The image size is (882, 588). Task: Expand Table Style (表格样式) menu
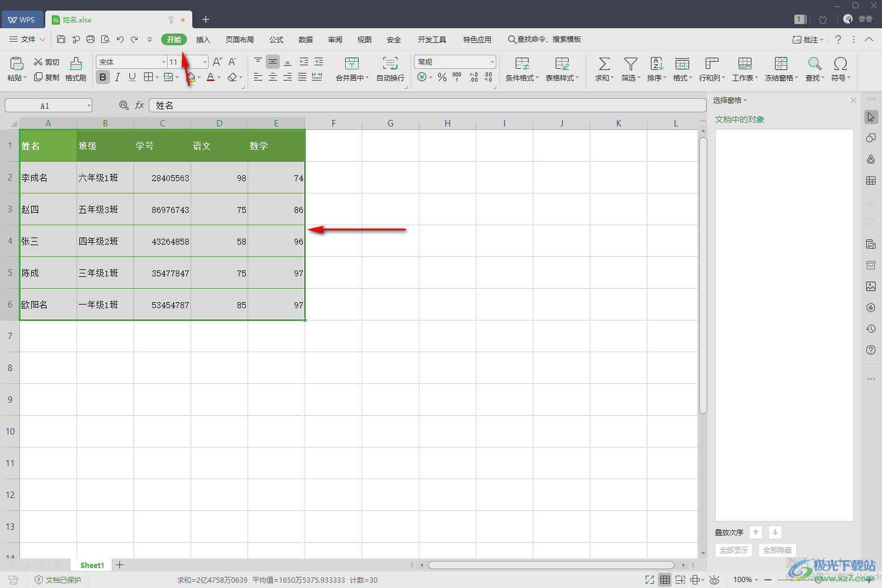[x=562, y=78]
